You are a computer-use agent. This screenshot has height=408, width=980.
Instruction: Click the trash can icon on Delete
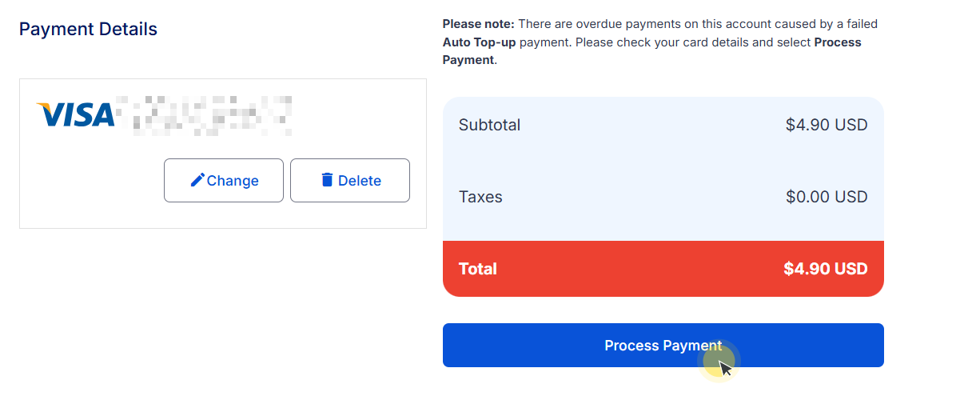click(x=327, y=180)
